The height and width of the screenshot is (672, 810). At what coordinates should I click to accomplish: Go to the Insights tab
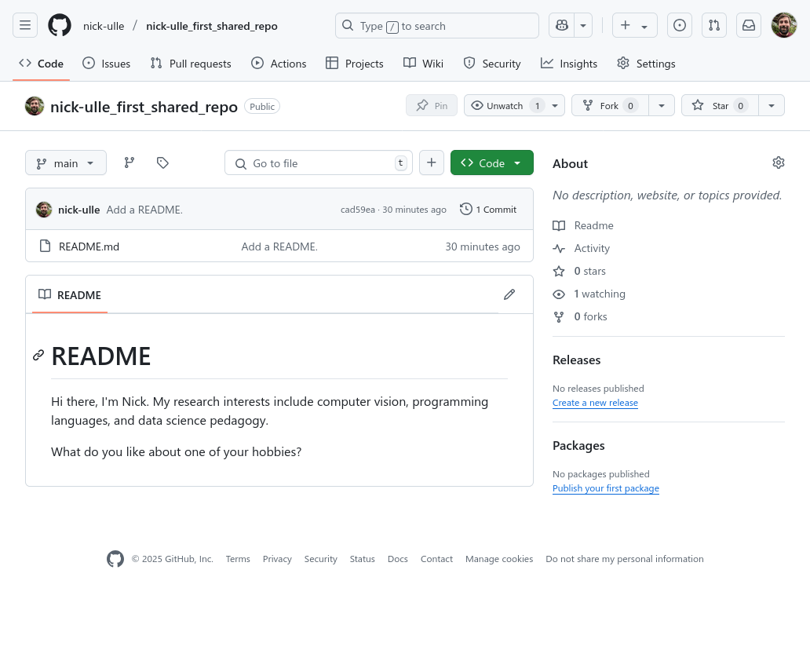pos(569,64)
